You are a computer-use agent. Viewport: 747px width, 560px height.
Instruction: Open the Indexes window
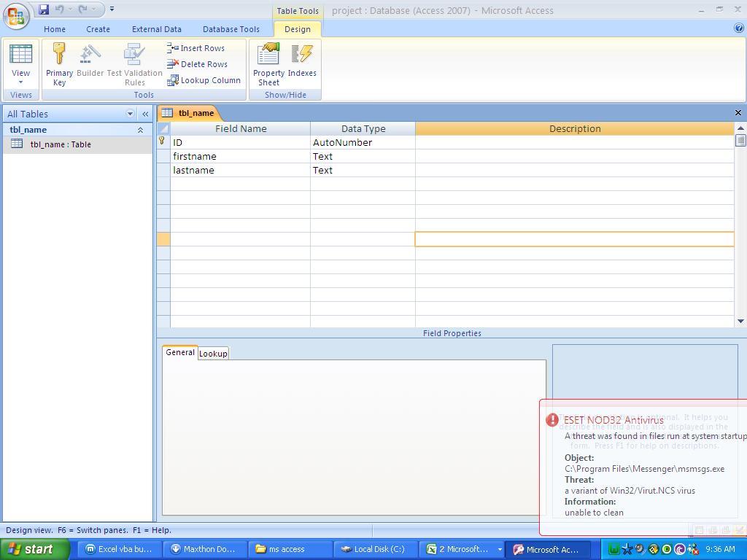[x=302, y=60]
